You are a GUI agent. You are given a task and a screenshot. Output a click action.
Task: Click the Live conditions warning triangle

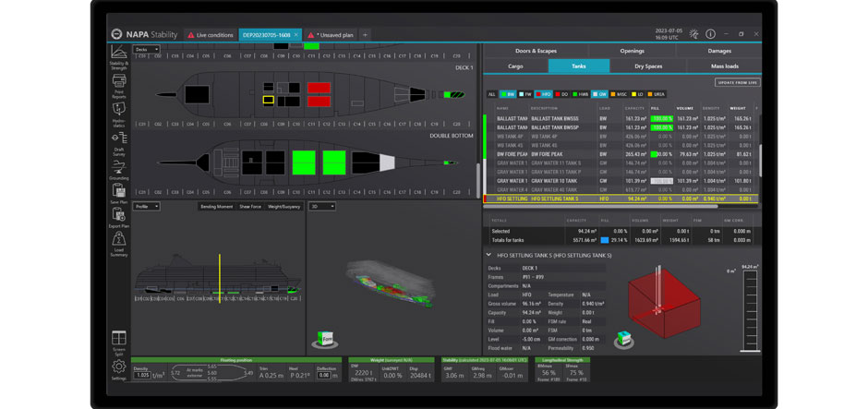191,35
